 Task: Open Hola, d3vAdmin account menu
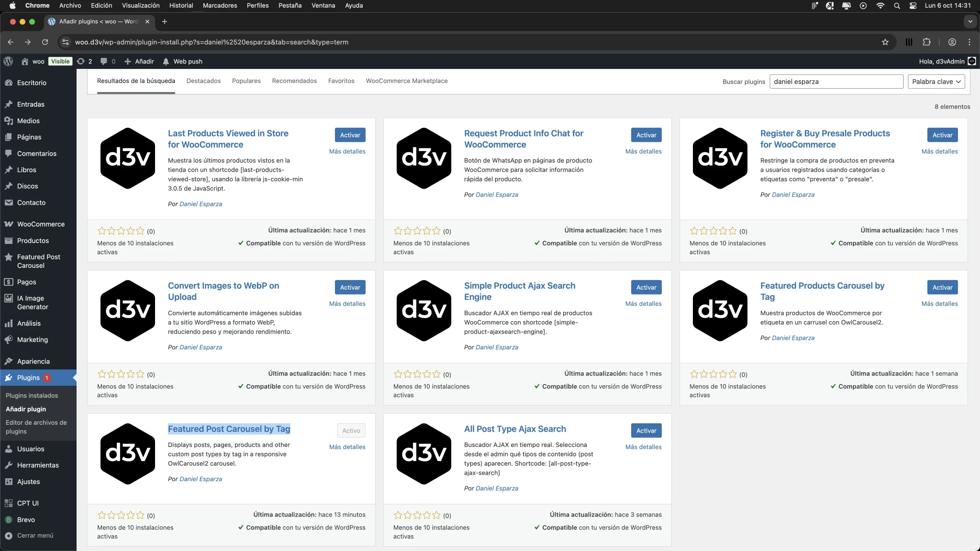947,61
